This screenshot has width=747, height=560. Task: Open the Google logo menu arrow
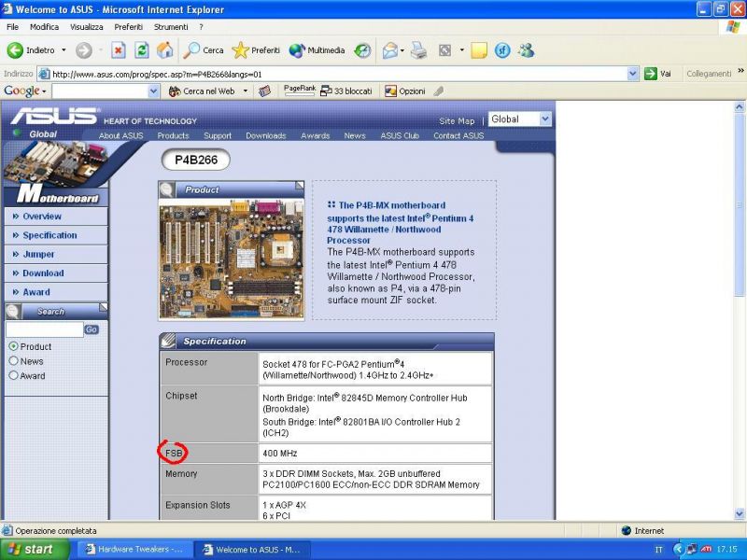click(44, 91)
